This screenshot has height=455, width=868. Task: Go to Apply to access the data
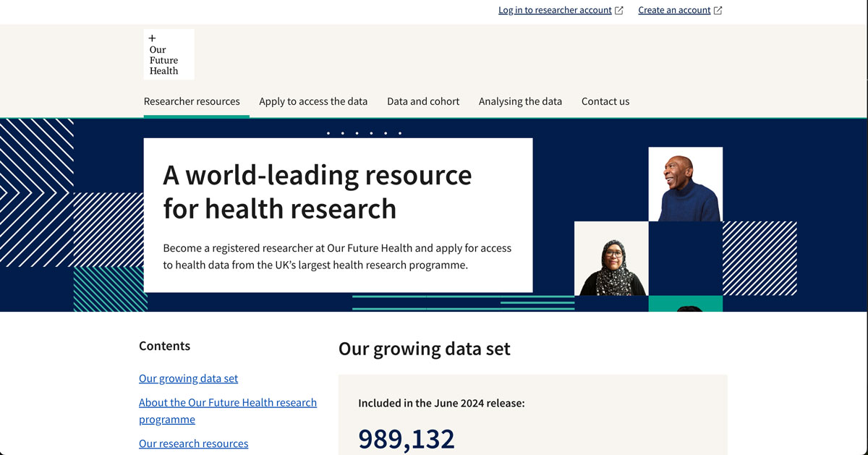pyautogui.click(x=313, y=101)
